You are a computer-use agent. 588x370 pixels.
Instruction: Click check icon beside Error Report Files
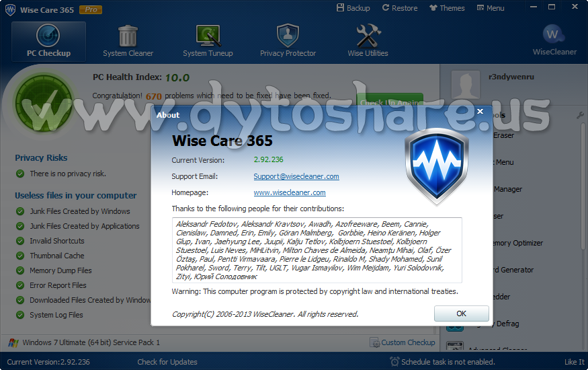pos(20,285)
